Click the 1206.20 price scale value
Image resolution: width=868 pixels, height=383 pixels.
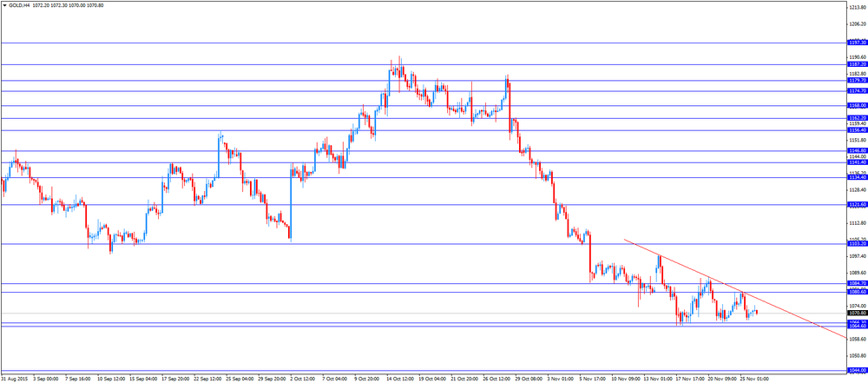click(x=858, y=23)
